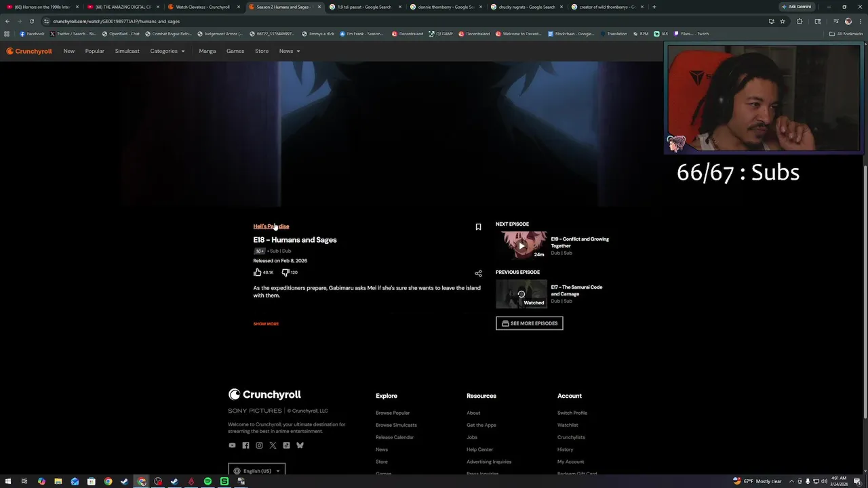Open English (US) language selector

click(256, 471)
